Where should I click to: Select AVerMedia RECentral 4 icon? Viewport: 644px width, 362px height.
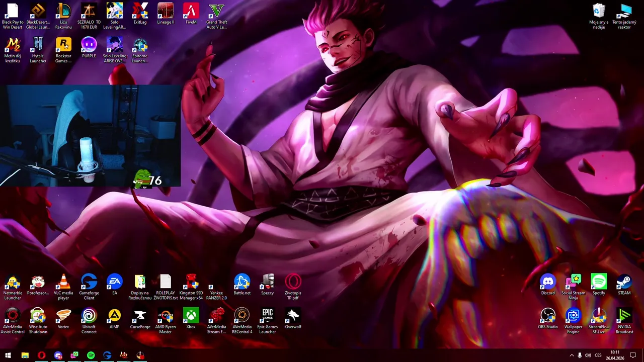tap(242, 321)
